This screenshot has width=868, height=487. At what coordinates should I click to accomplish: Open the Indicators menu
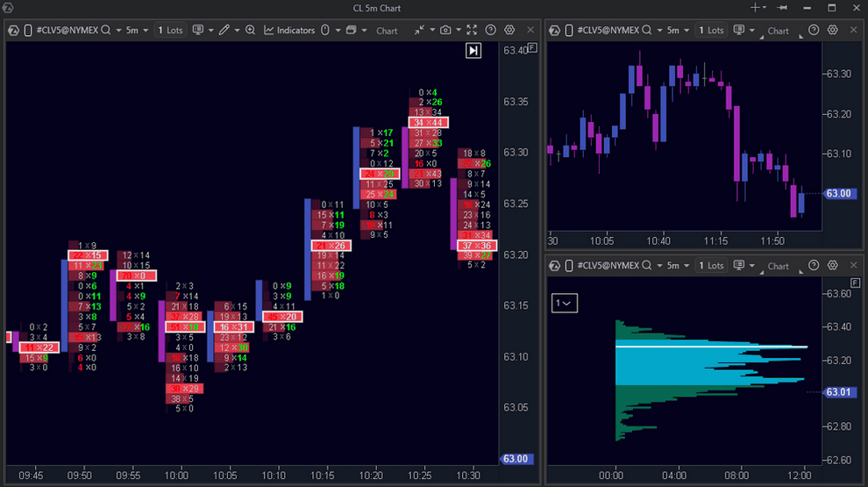(x=288, y=30)
